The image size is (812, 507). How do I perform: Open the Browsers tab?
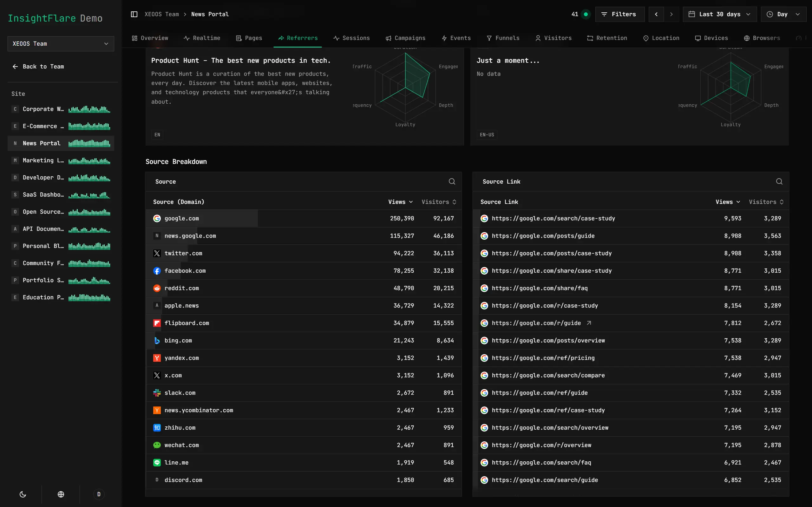point(762,38)
